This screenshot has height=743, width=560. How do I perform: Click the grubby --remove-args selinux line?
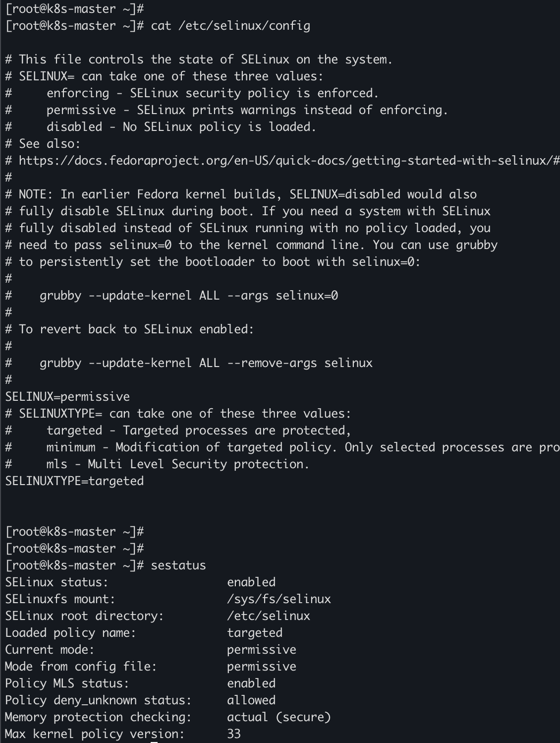pyautogui.click(x=206, y=363)
